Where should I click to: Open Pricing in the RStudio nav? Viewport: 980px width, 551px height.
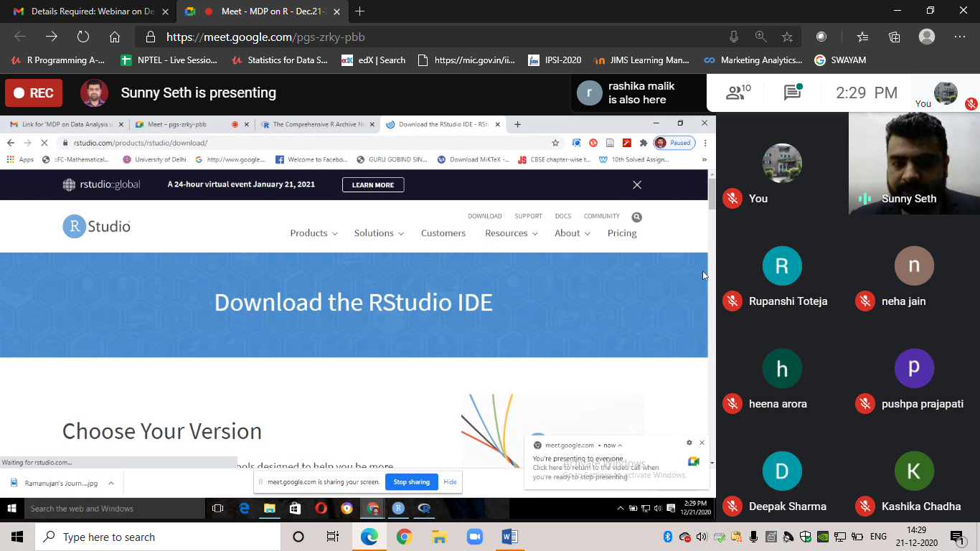[622, 233]
